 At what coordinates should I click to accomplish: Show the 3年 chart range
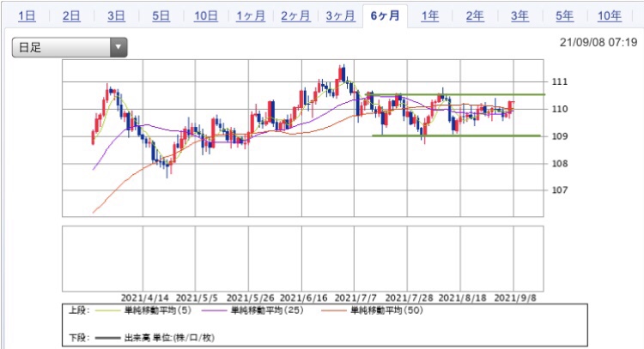point(520,16)
